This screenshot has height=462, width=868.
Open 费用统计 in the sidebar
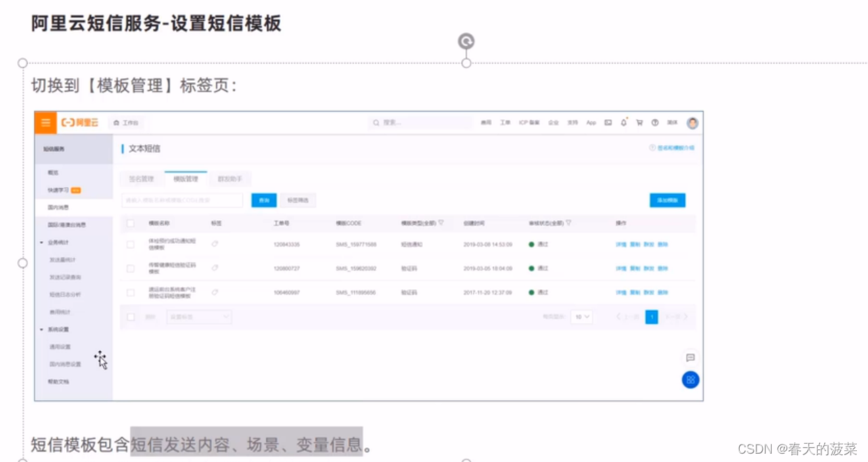point(60,312)
